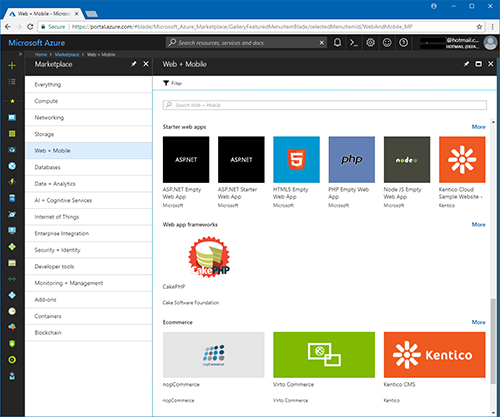This screenshot has width=500, height=417.
Task: Click the Microsoft Azure logo text
Action: coord(37,43)
